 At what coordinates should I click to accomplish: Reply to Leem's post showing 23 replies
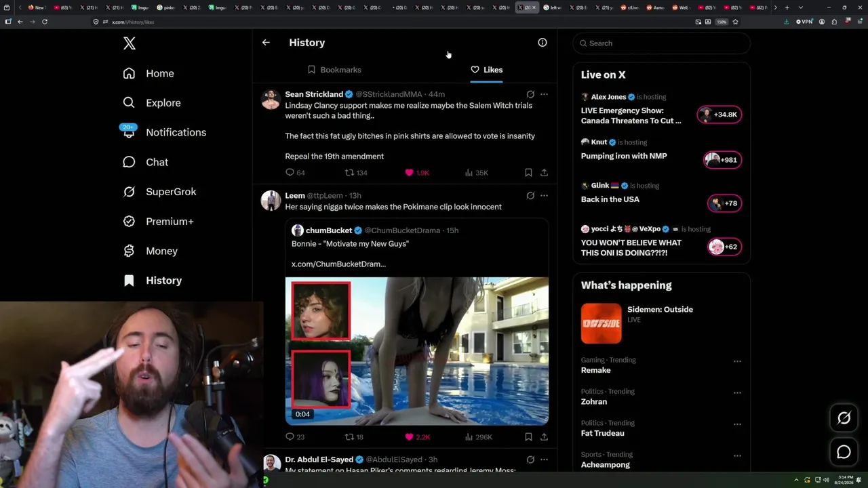(x=295, y=437)
